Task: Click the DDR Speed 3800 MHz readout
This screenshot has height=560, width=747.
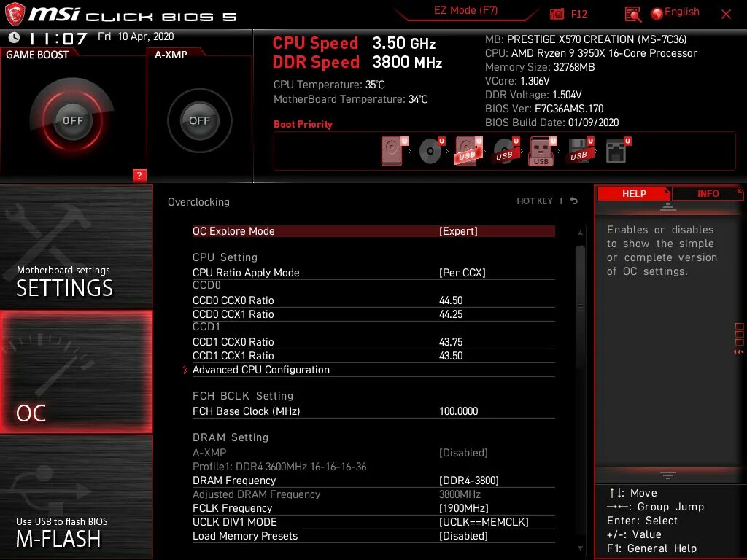Action: (x=357, y=62)
